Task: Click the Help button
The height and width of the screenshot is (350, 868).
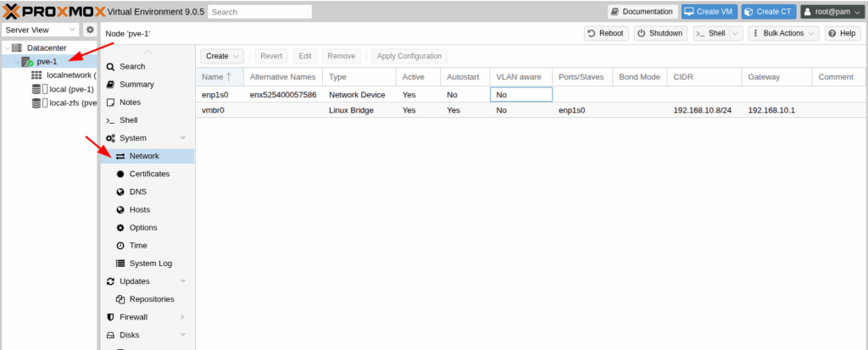Action: (x=843, y=33)
